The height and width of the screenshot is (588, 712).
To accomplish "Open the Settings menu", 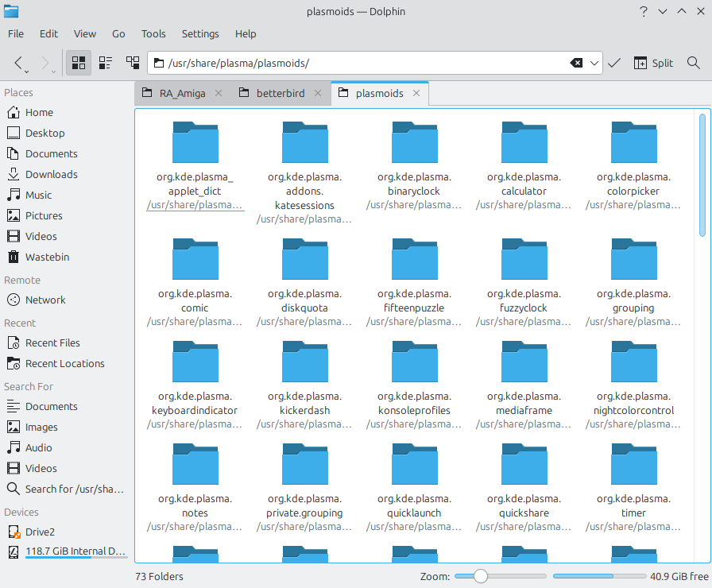I will (200, 33).
